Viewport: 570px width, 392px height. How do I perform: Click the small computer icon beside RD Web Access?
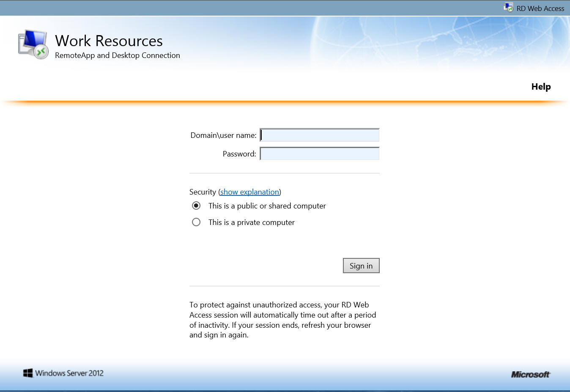(x=508, y=7)
